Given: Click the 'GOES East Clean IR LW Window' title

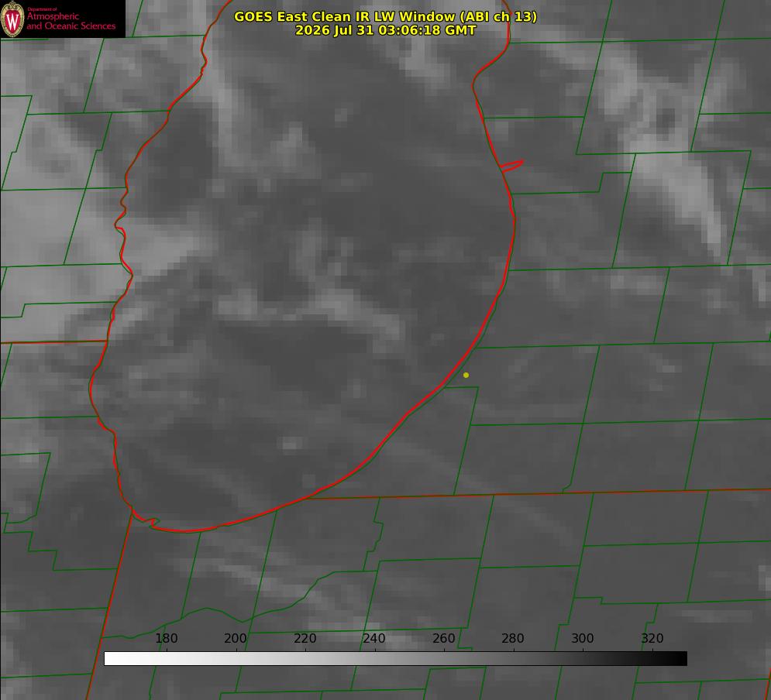Looking at the screenshot, I should click(x=386, y=16).
